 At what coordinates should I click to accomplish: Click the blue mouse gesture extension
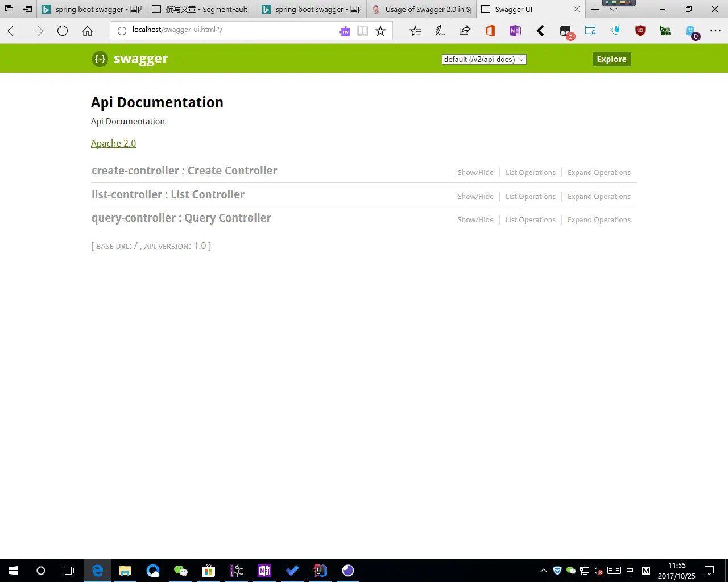615,31
